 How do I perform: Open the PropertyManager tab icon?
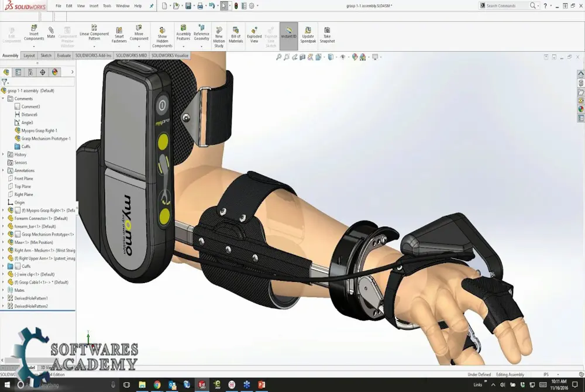(x=18, y=72)
